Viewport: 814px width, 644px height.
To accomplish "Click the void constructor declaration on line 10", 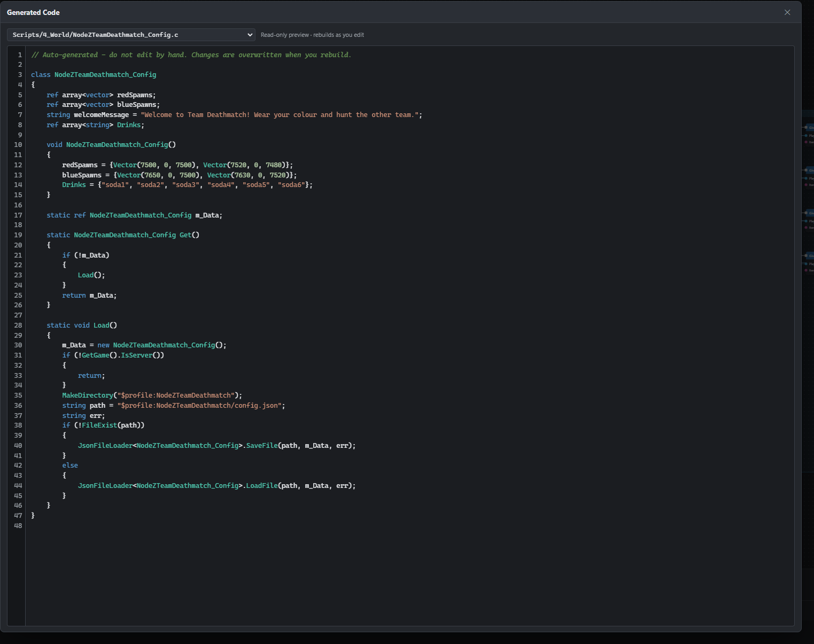I will [111, 145].
